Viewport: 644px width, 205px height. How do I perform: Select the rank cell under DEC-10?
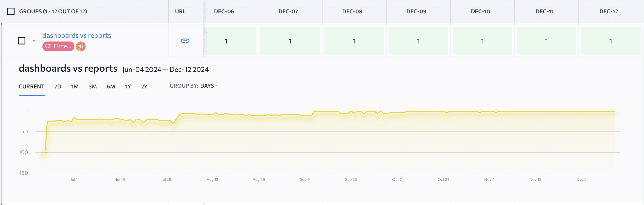click(x=482, y=41)
